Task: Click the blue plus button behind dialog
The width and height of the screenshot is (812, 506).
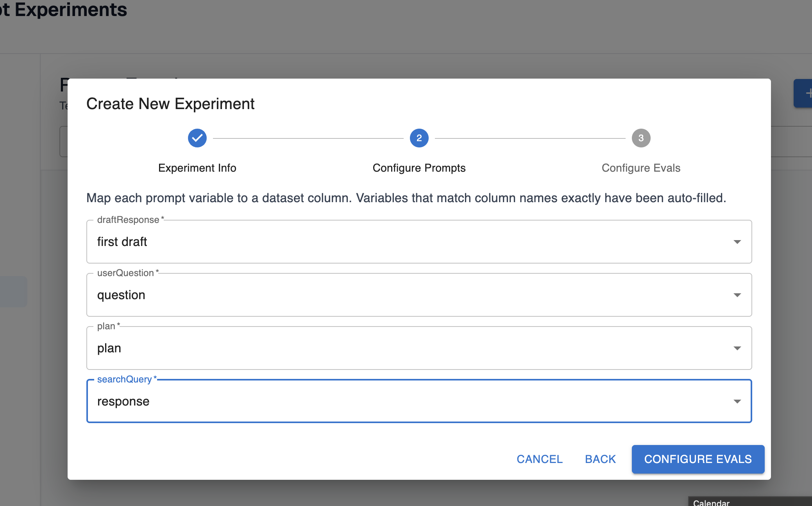Action: click(804, 93)
